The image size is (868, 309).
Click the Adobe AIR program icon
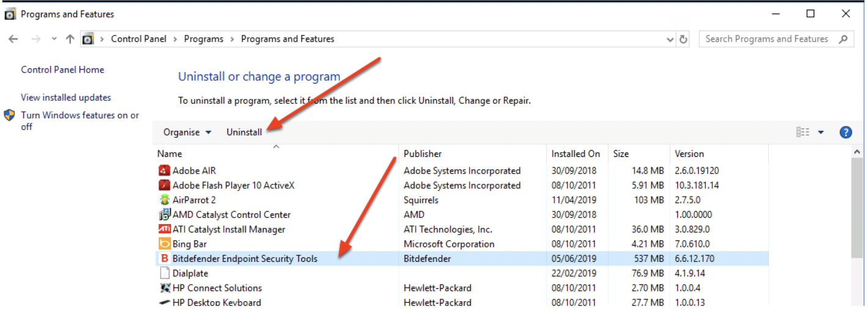coord(164,171)
